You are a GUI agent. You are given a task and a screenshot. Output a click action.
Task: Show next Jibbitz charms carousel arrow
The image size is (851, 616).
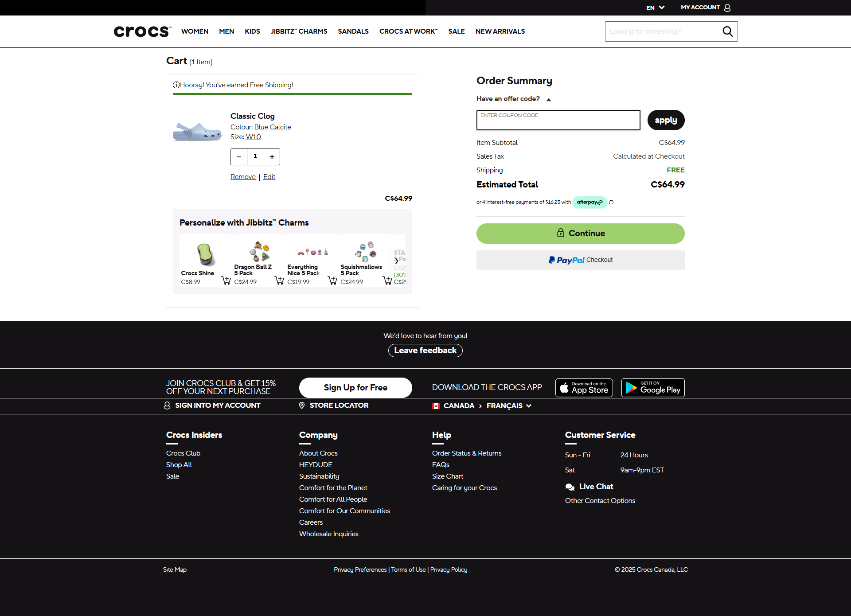pos(397,261)
